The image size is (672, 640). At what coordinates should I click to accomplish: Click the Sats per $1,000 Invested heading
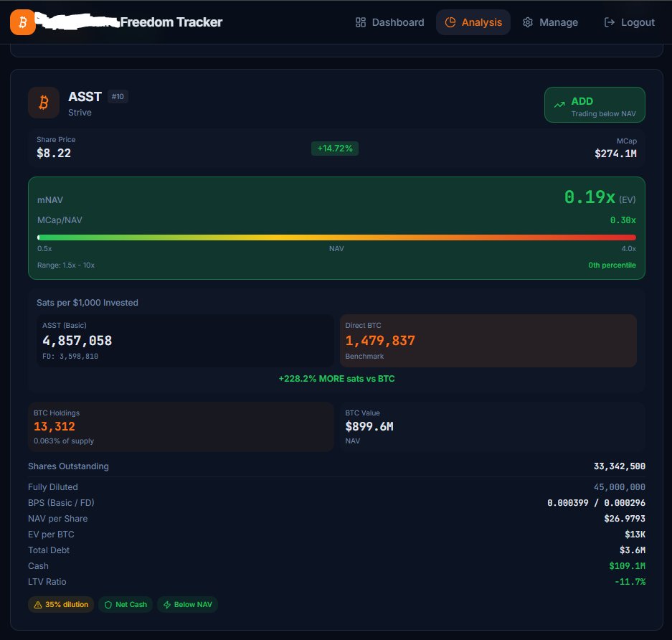point(87,303)
